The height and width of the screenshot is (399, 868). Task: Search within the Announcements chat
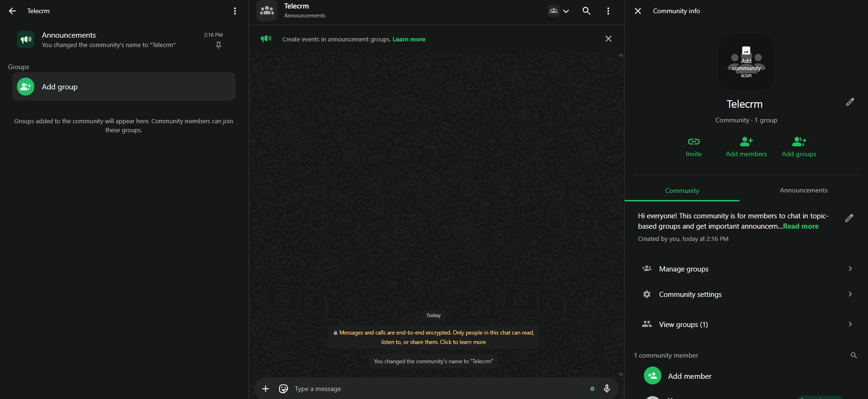[x=587, y=11]
